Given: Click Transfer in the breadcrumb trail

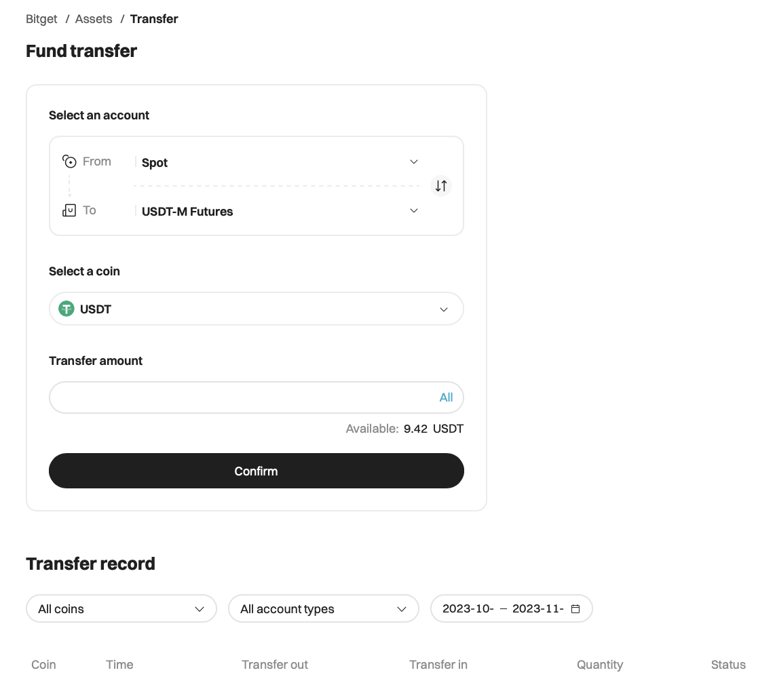Looking at the screenshot, I should tap(154, 19).
